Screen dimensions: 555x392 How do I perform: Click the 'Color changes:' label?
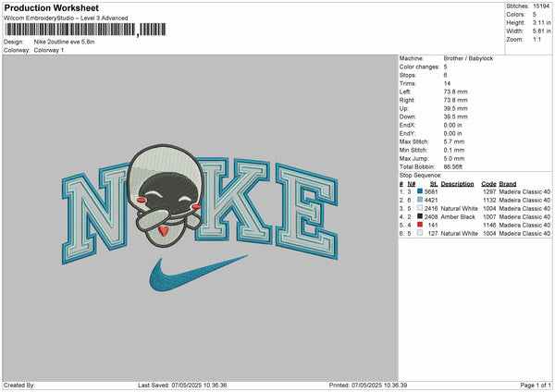[x=419, y=67]
